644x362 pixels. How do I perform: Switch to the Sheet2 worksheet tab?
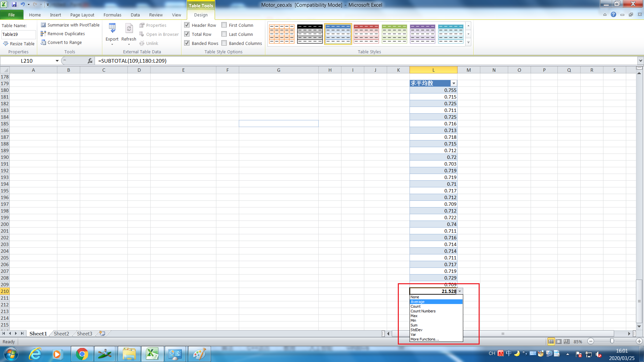tap(61, 334)
